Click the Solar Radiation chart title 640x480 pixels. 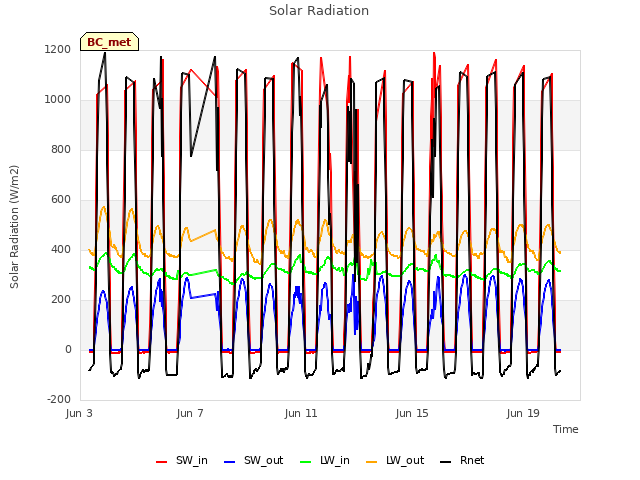point(319,11)
